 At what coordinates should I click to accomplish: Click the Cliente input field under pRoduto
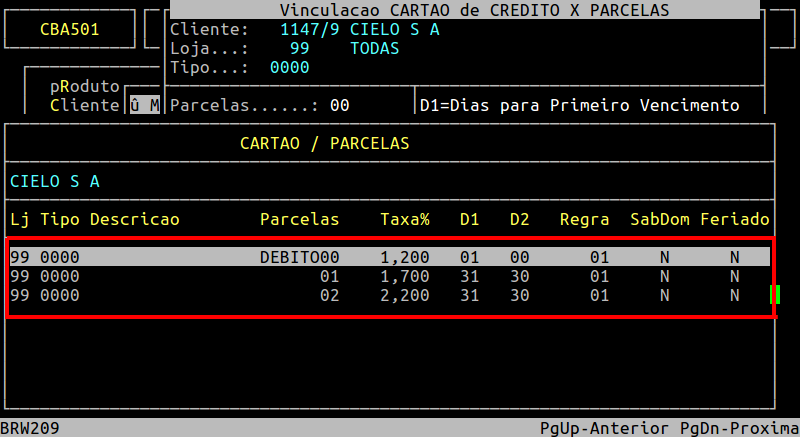click(144, 105)
